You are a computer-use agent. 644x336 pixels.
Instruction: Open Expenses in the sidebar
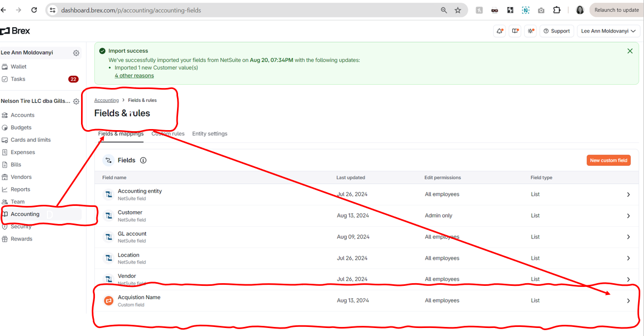point(22,152)
